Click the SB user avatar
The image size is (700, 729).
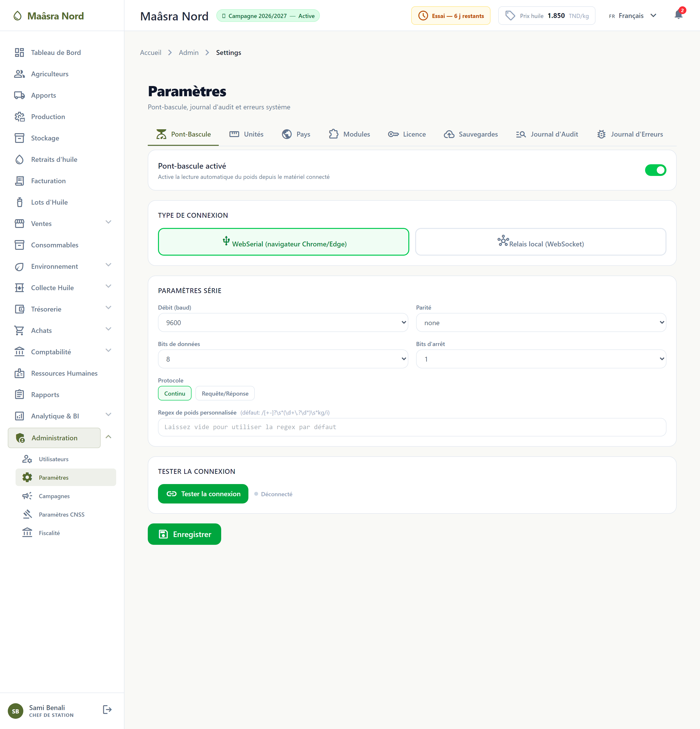point(15,711)
